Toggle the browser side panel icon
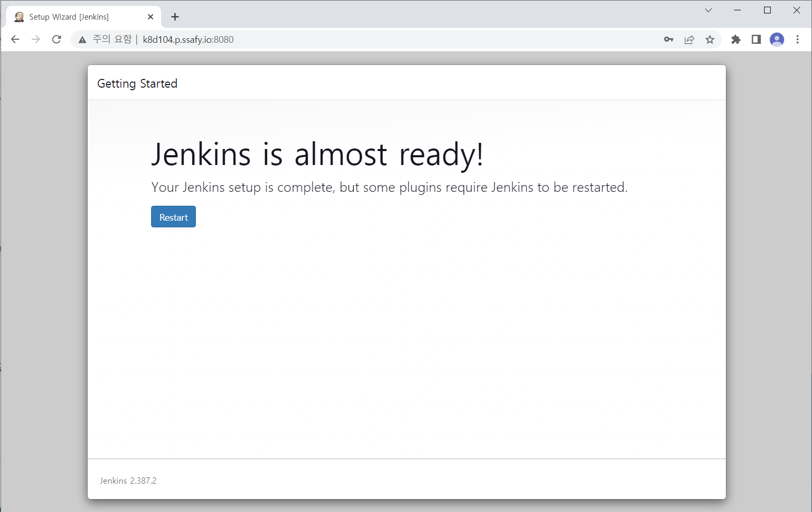812x512 pixels. tap(756, 39)
